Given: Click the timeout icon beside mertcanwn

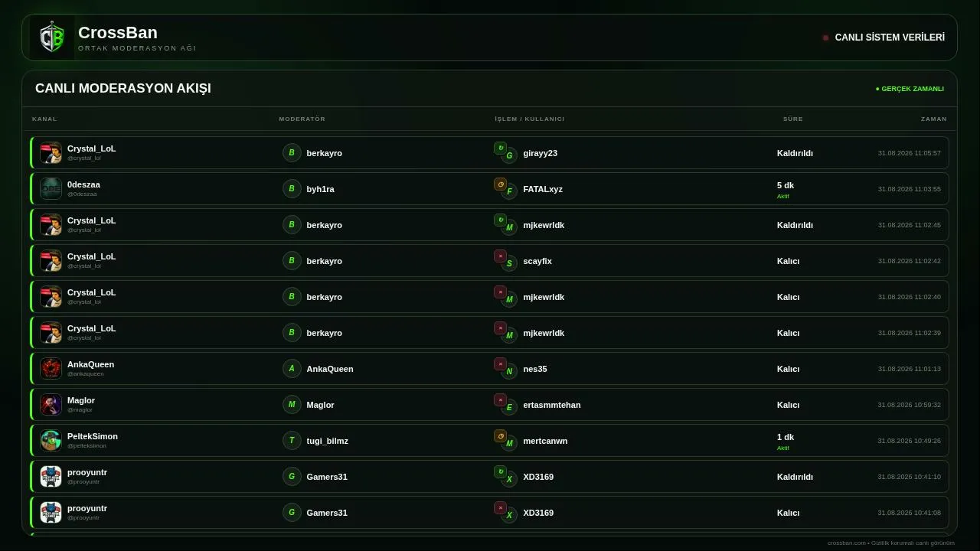Looking at the screenshot, I should pyautogui.click(x=500, y=435).
